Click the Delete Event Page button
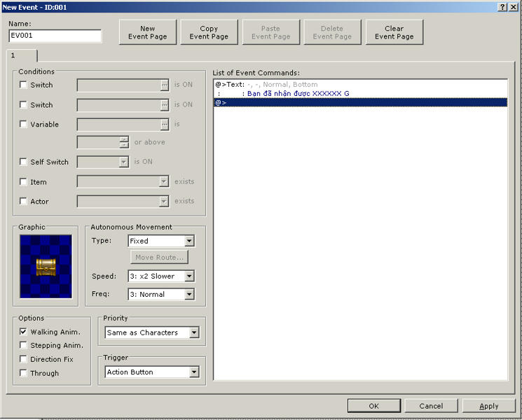522x420 pixels. click(332, 32)
